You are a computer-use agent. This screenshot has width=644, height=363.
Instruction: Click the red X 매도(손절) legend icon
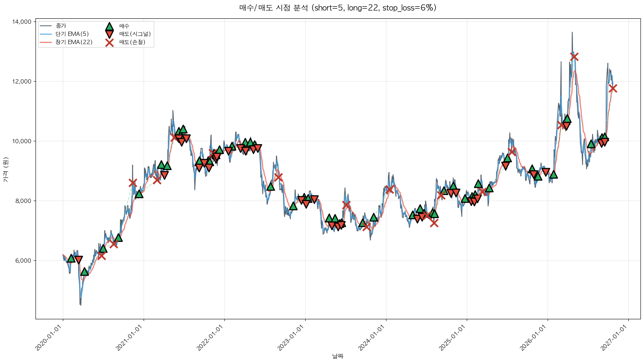pyautogui.click(x=109, y=43)
